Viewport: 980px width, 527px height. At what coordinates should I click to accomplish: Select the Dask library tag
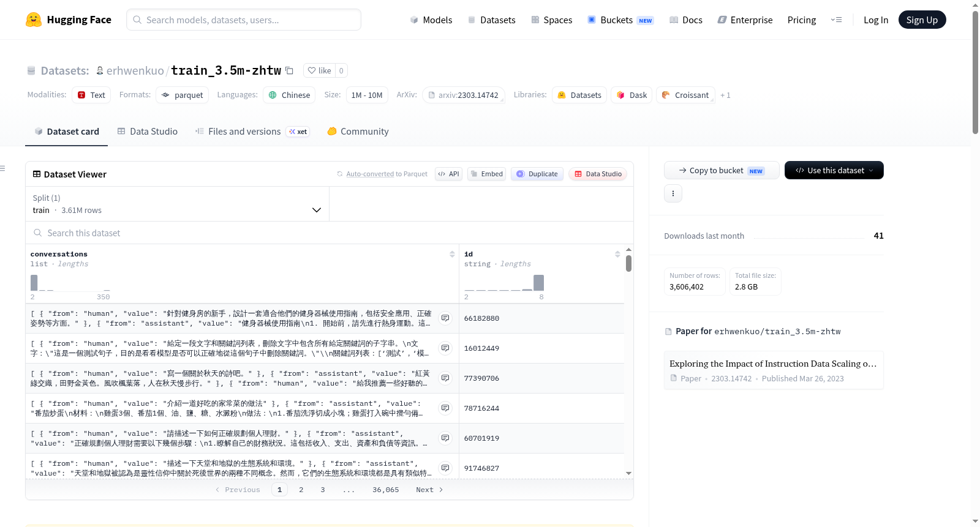coord(631,95)
